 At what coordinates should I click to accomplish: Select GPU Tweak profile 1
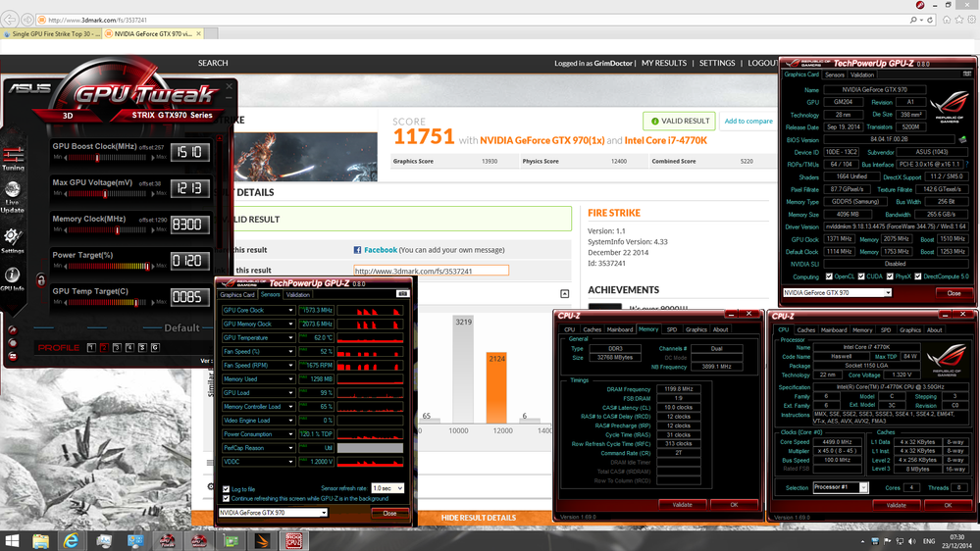click(91, 347)
